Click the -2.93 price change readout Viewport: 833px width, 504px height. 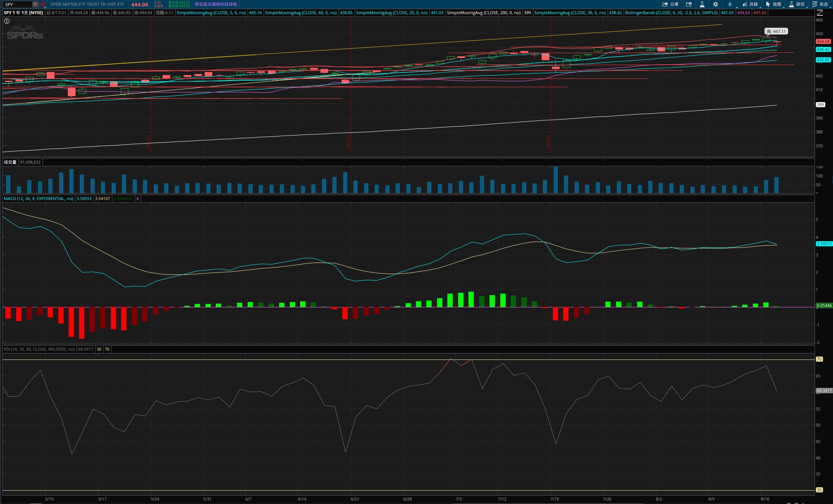[157, 3]
